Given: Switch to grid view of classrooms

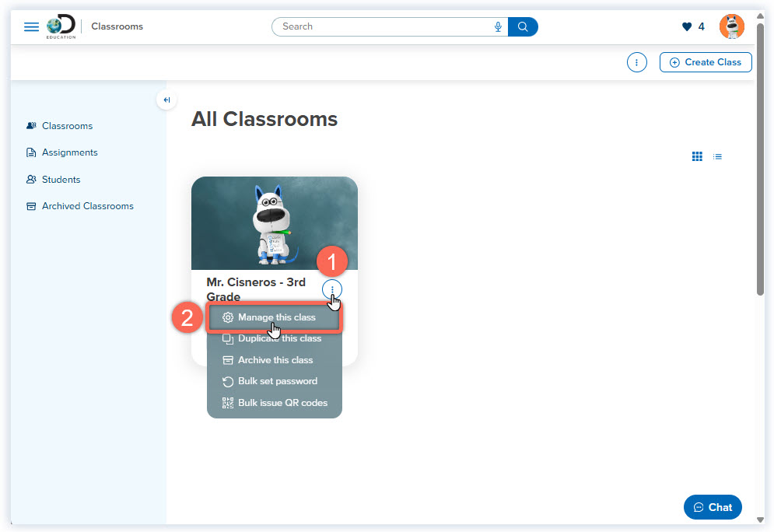Looking at the screenshot, I should (697, 156).
